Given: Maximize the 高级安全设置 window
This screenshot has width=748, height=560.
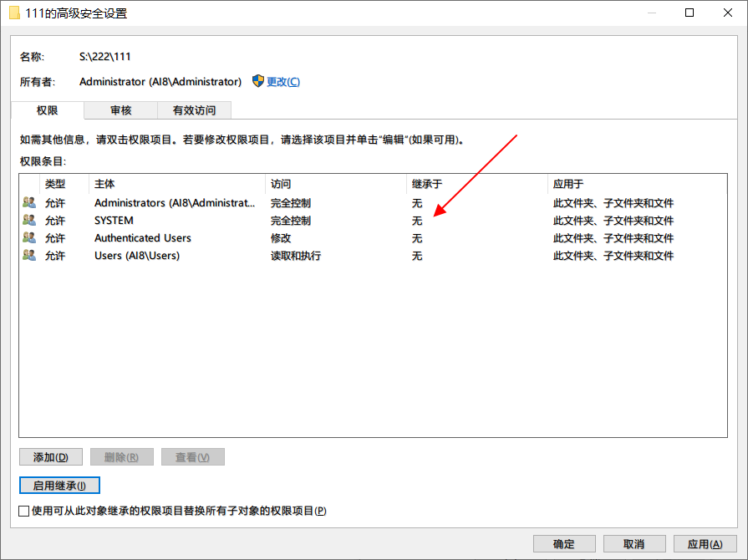Looking at the screenshot, I should 689,13.
